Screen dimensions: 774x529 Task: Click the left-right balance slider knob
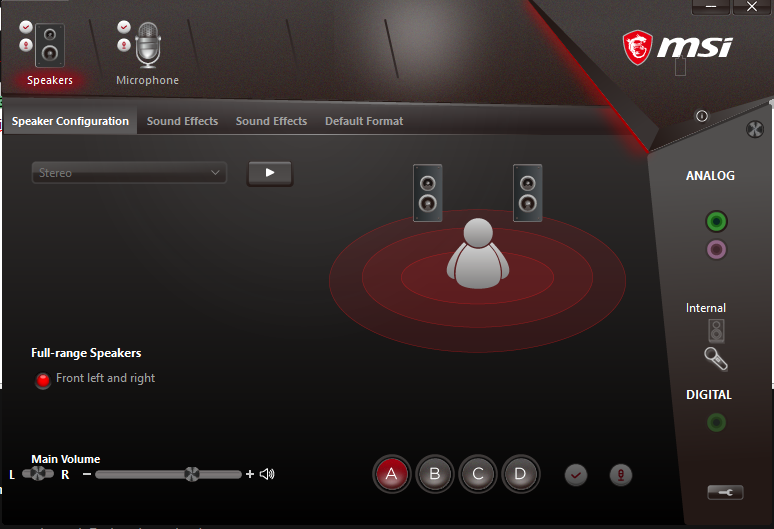[x=38, y=474]
